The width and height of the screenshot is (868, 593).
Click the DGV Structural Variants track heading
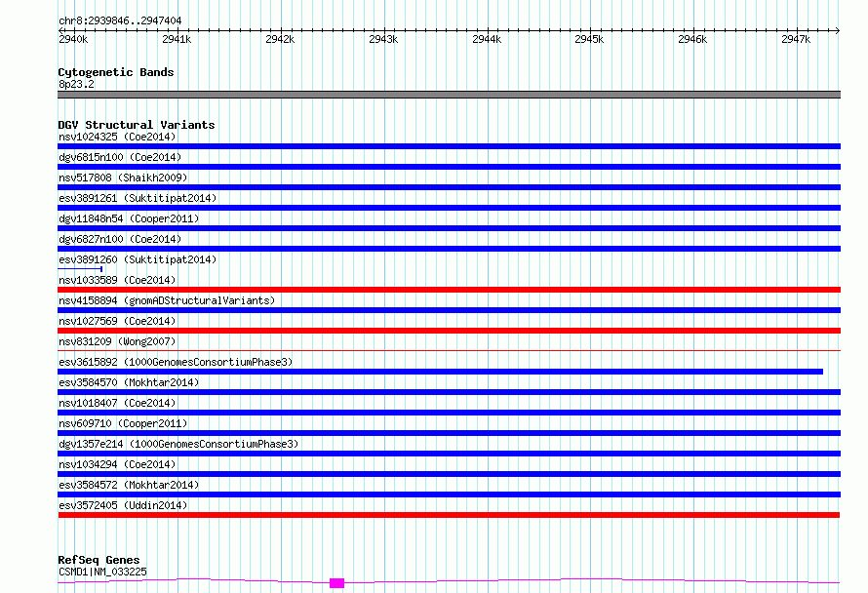136,125
